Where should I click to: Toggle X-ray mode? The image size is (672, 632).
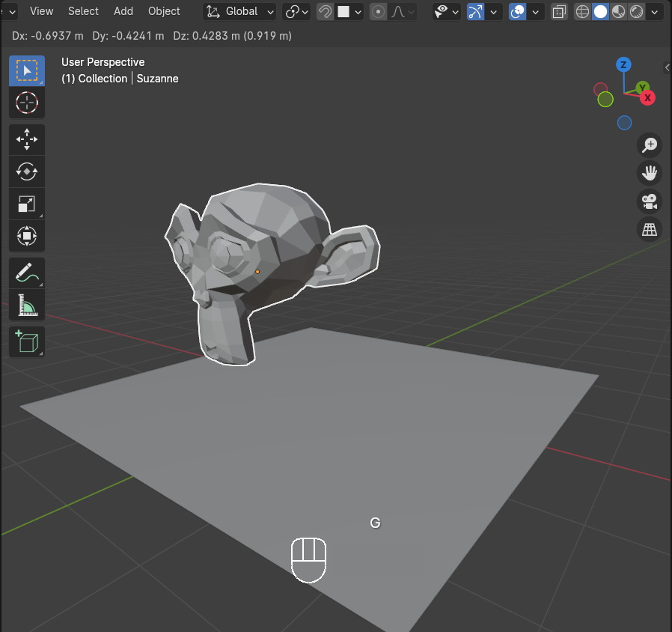click(559, 11)
